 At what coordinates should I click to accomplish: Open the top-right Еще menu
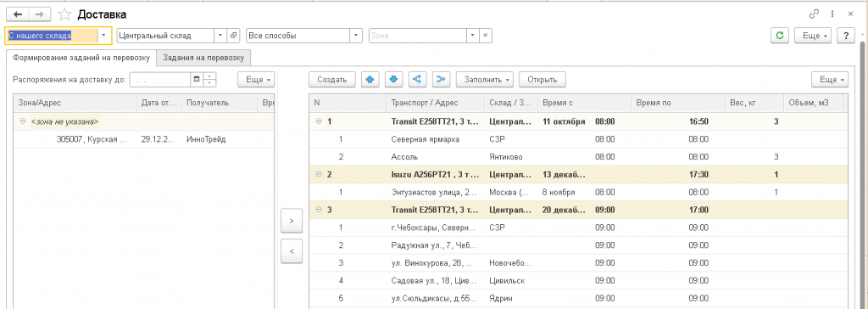[813, 36]
